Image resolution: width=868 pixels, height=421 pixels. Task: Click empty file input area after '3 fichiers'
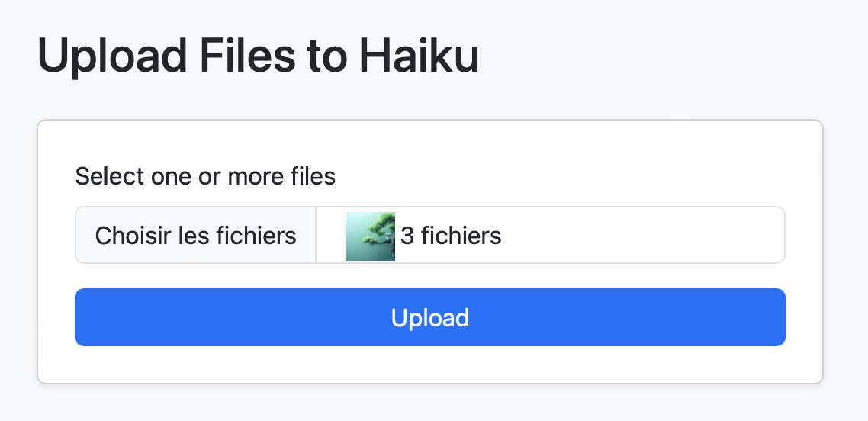click(x=642, y=235)
